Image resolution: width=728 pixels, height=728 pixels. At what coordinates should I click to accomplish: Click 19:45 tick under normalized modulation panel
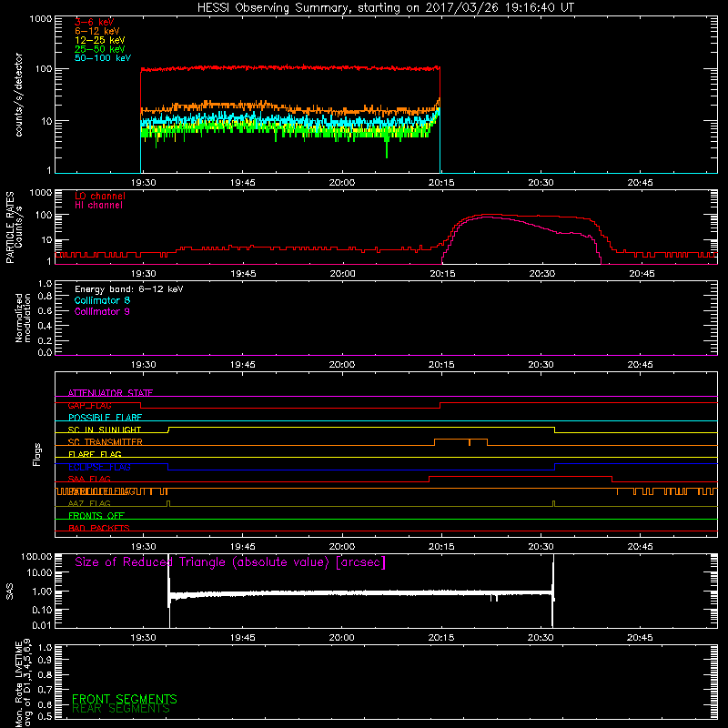pos(242,365)
